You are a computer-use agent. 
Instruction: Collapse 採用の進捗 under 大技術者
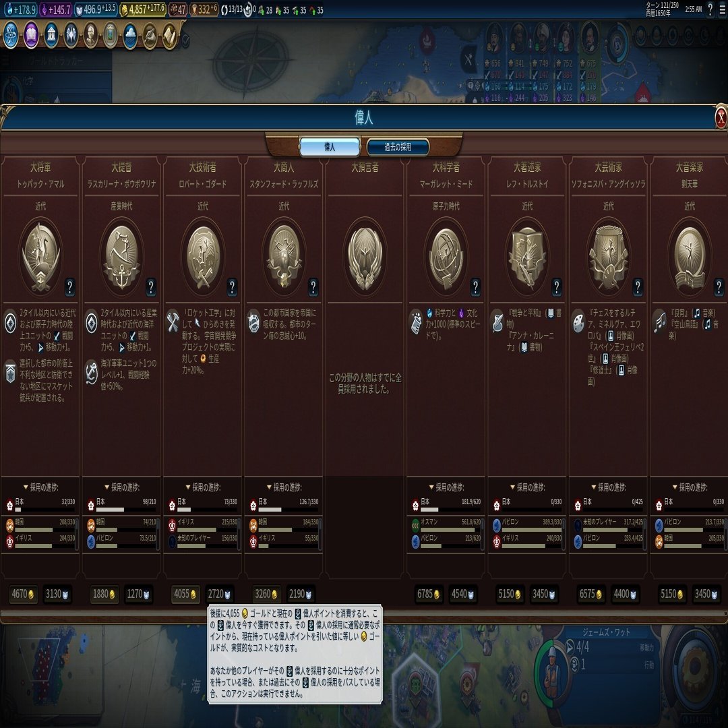click(x=203, y=487)
